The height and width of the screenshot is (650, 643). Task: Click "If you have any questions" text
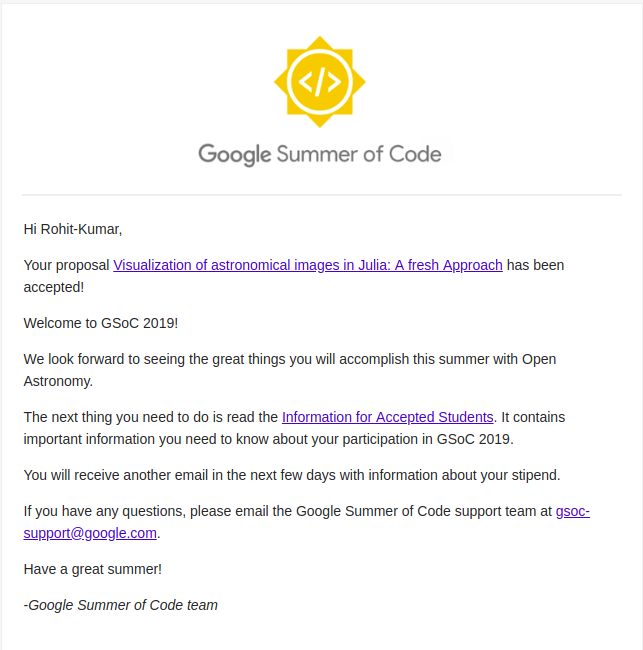point(103,512)
